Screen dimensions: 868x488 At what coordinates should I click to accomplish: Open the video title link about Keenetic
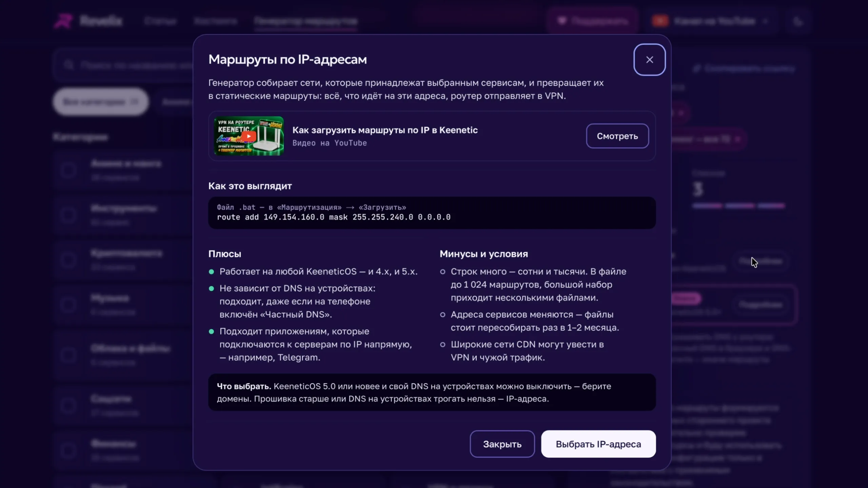pyautogui.click(x=385, y=130)
